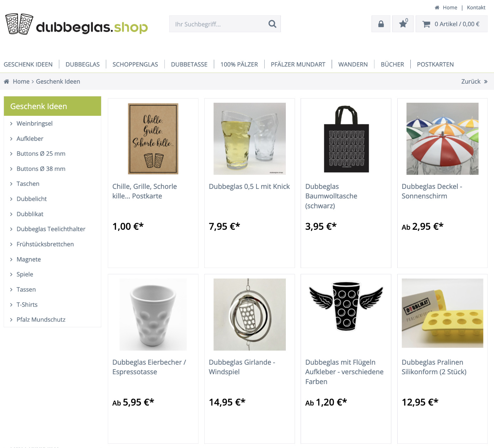The width and height of the screenshot is (494, 448).
Task: Open the DUBBEGLAS menu item
Action: click(x=83, y=64)
